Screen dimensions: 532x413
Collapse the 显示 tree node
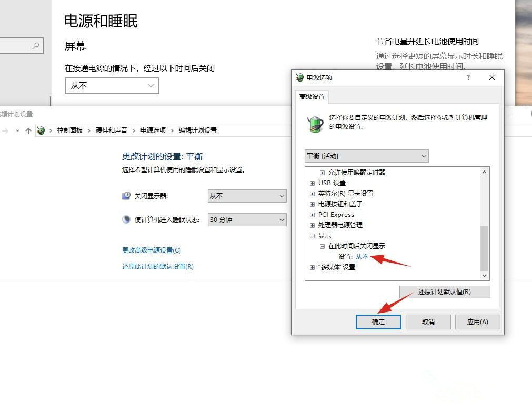(312, 235)
